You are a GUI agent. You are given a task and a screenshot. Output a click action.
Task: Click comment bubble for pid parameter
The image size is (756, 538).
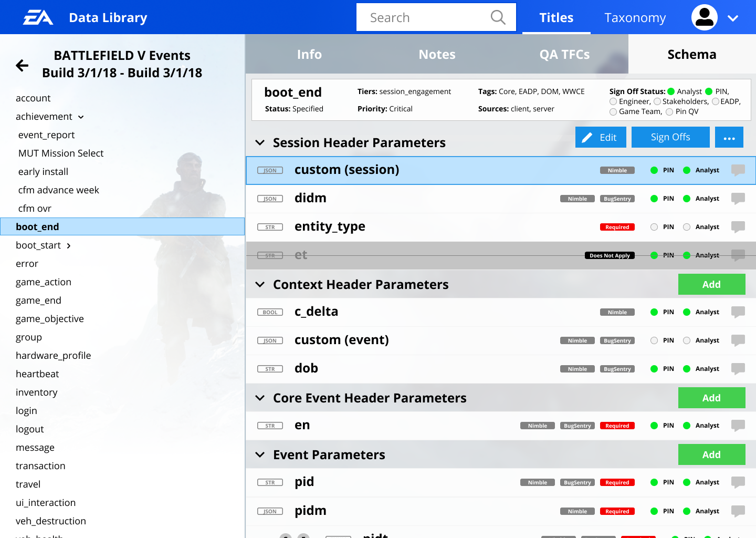pyautogui.click(x=738, y=482)
